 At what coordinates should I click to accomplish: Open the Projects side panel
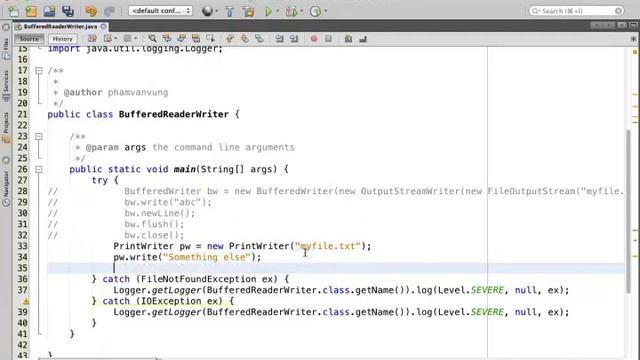coord(6,128)
